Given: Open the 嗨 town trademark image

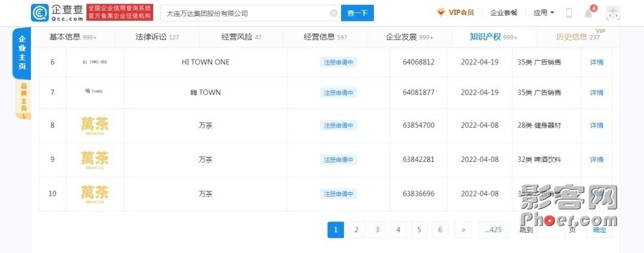Looking at the screenshot, I should click(x=94, y=91).
